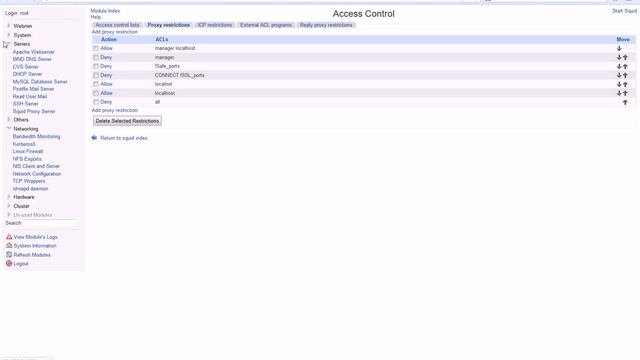The height and width of the screenshot is (360, 640).
Task: Expand the Webmin category arrow
Action: pos(9,26)
